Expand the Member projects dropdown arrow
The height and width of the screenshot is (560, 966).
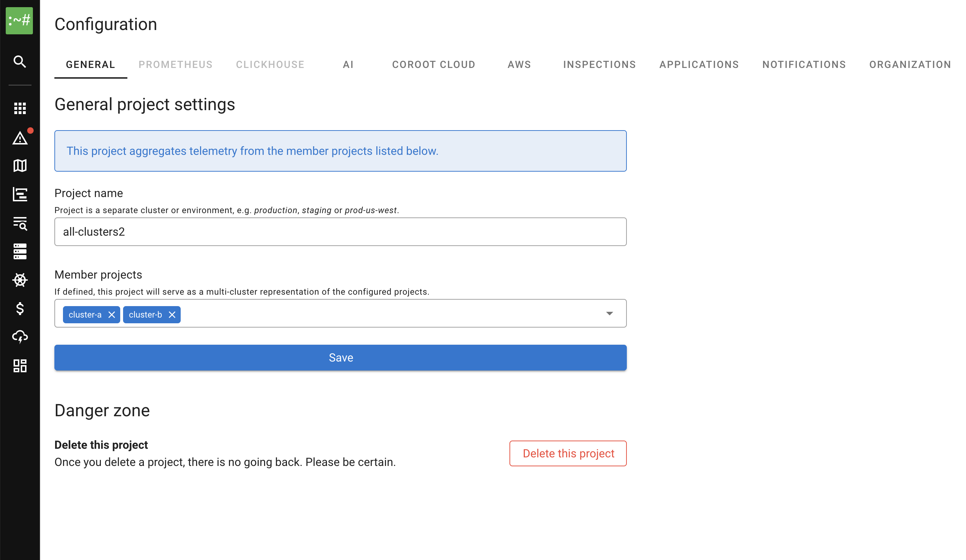pos(609,314)
